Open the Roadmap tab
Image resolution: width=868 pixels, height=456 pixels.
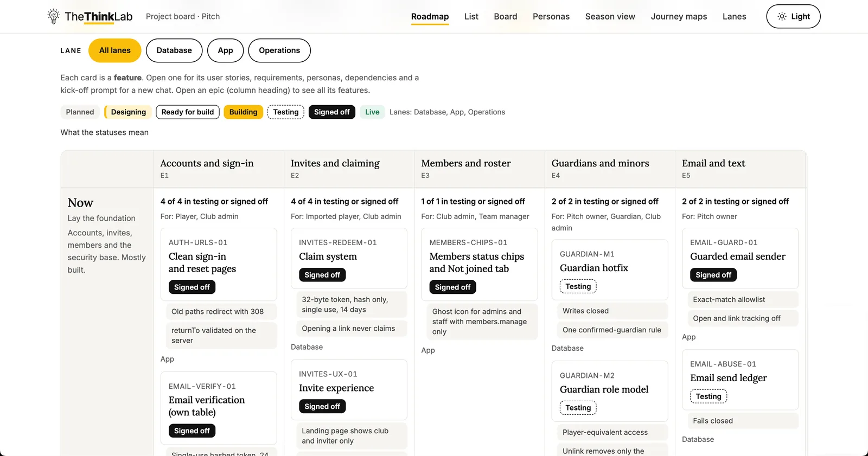coord(430,17)
